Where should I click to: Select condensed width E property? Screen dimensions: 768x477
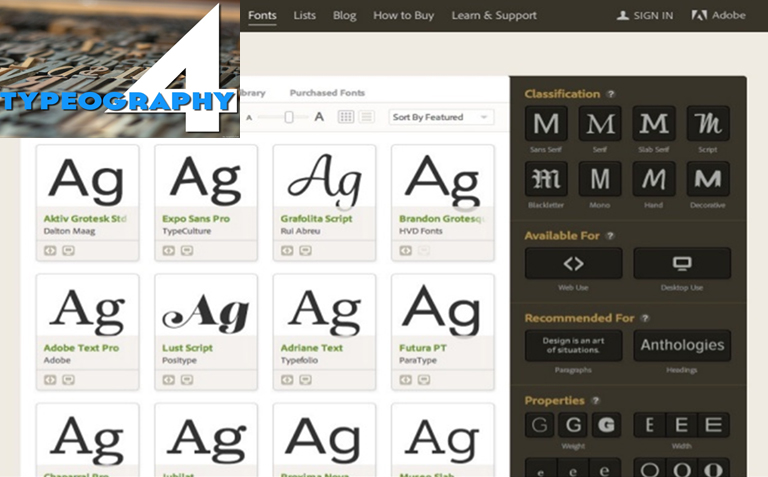[649, 425]
